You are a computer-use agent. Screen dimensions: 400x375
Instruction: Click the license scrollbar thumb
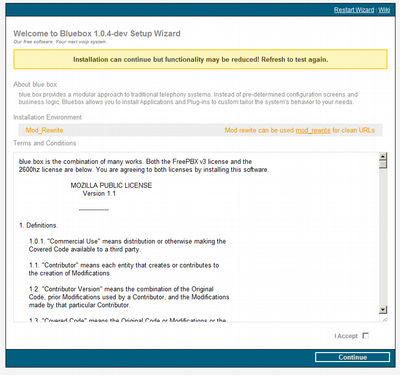coord(383,164)
